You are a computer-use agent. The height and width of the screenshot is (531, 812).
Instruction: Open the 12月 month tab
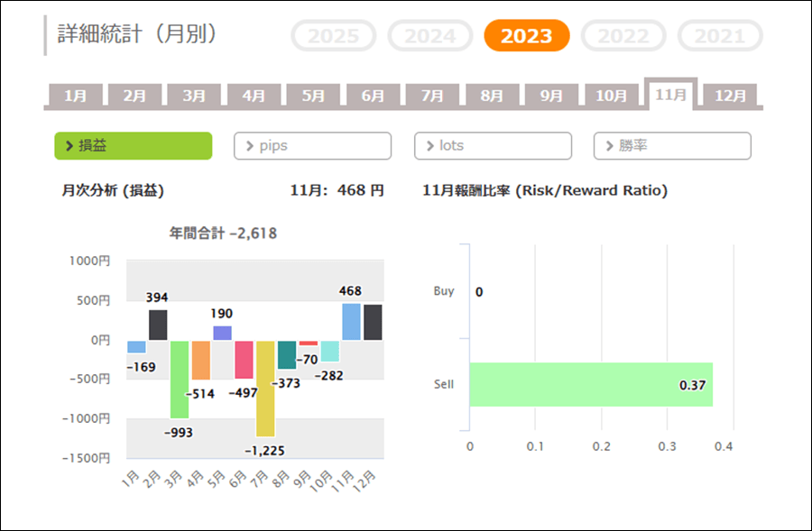click(x=729, y=96)
